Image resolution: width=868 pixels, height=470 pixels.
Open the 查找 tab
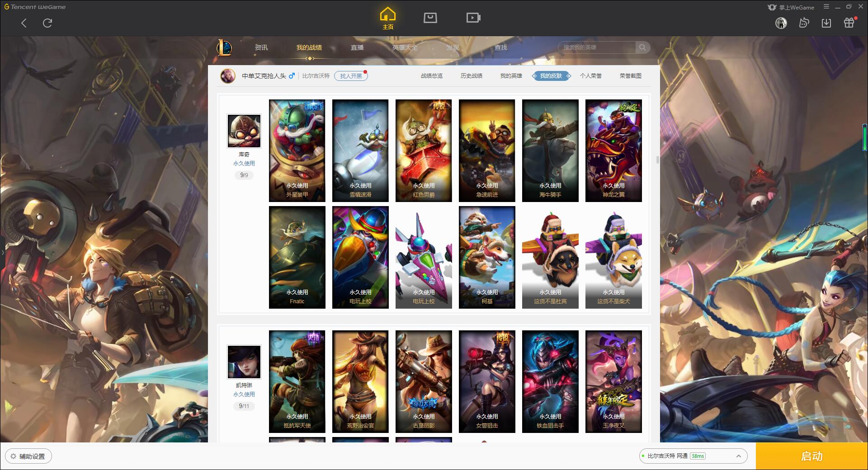coord(501,47)
